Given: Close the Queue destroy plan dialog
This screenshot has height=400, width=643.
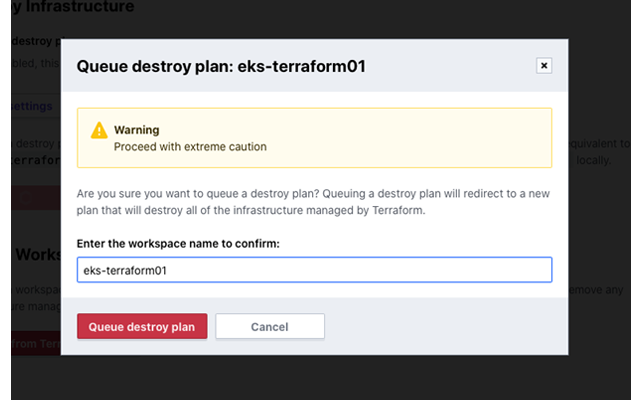Looking at the screenshot, I should (x=544, y=66).
